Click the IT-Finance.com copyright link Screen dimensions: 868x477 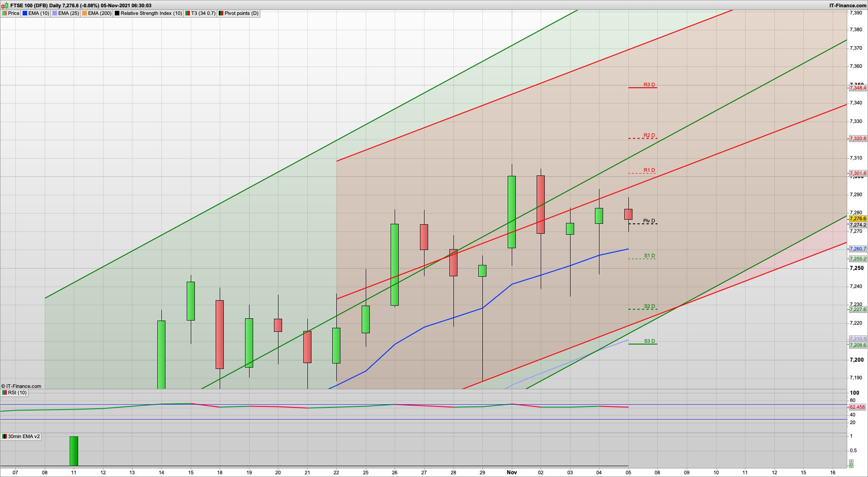coord(21,386)
